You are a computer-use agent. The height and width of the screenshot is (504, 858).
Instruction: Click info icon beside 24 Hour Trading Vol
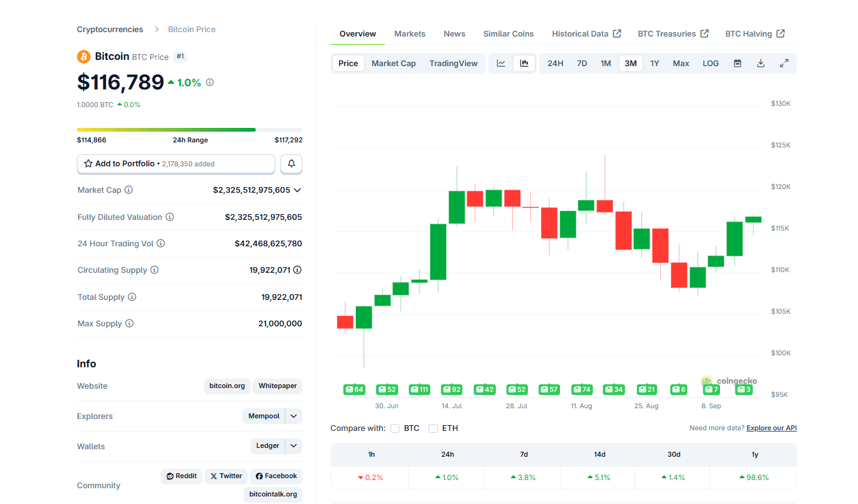tap(161, 244)
